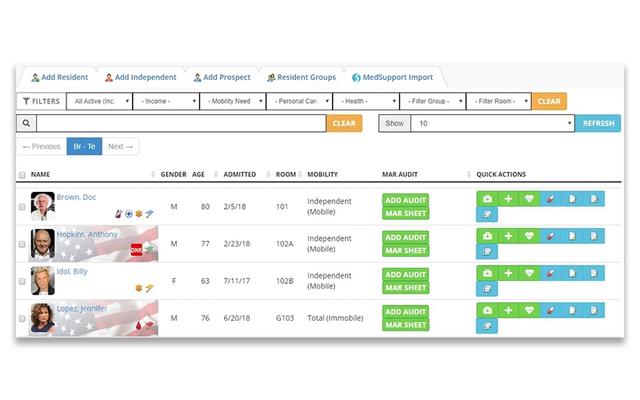The width and height of the screenshot is (640, 400).
Task: Click Add Audit for Lopez, Jennifer
Action: pyautogui.click(x=405, y=312)
